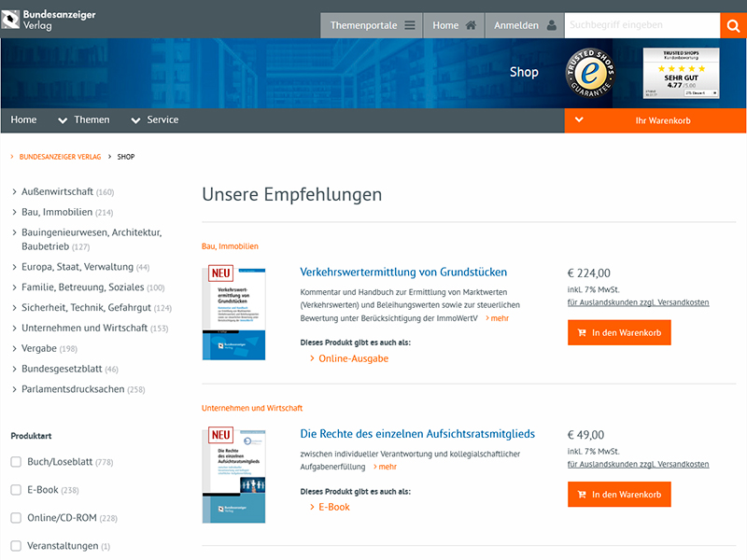Click the Ihr Warenkorb label
The width and height of the screenshot is (747, 560).
coord(663,120)
